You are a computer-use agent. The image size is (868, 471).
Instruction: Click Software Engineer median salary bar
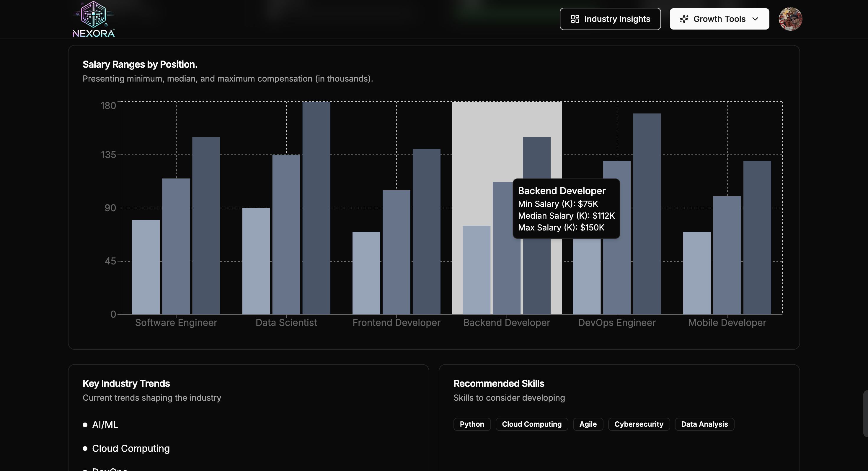(176, 246)
